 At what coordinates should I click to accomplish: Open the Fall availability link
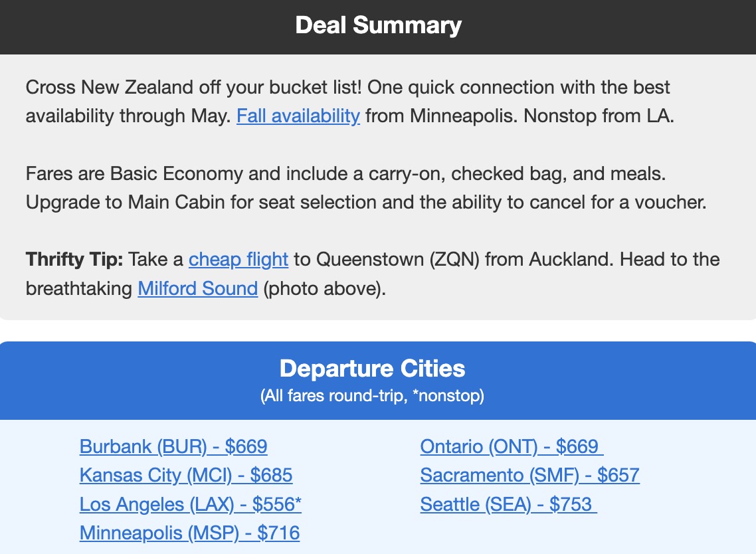click(297, 116)
